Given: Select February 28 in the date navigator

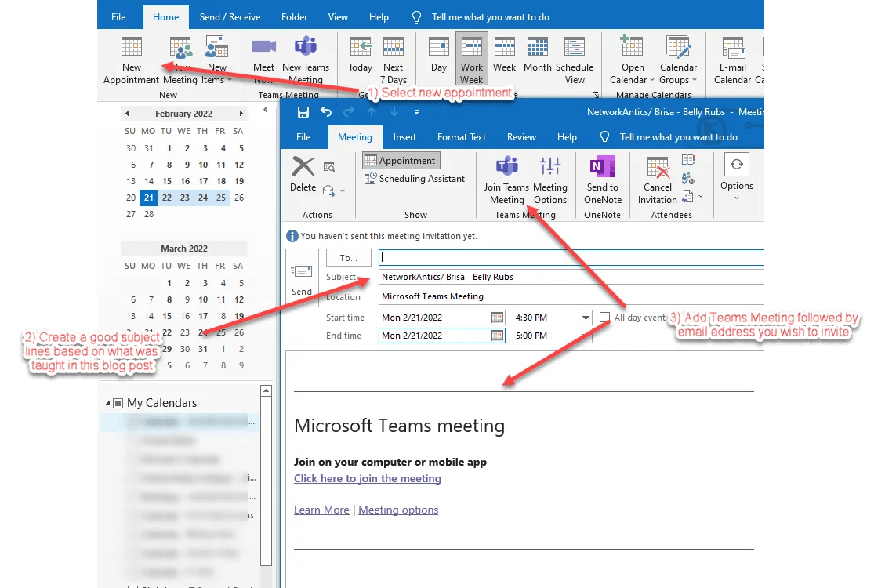Looking at the screenshot, I should coord(148,215).
